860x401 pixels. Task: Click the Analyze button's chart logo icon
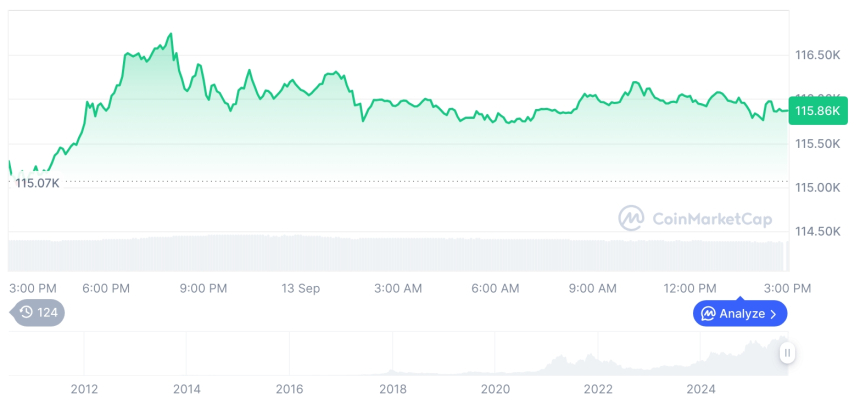click(x=708, y=314)
